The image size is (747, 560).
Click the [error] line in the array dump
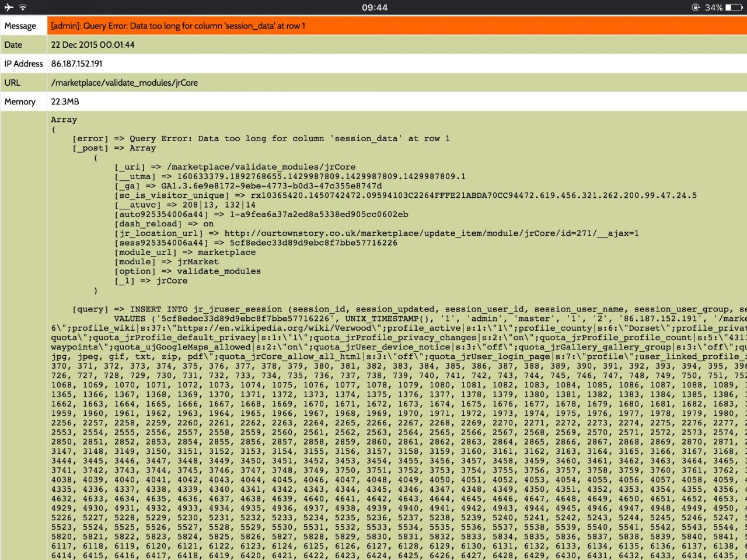click(260, 139)
